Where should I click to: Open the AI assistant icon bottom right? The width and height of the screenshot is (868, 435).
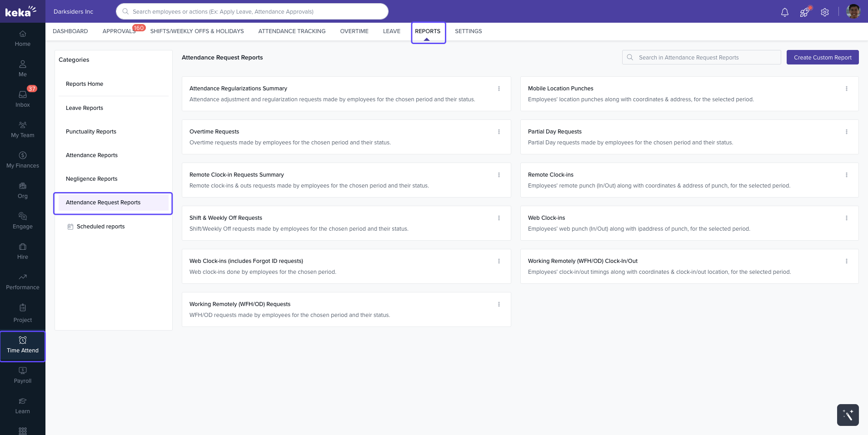[847, 415]
